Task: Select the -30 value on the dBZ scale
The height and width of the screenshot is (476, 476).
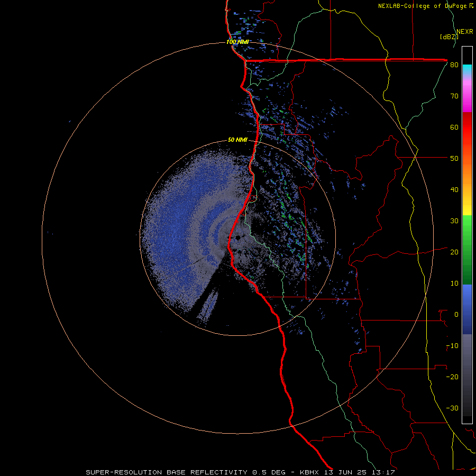Action: coord(452,408)
